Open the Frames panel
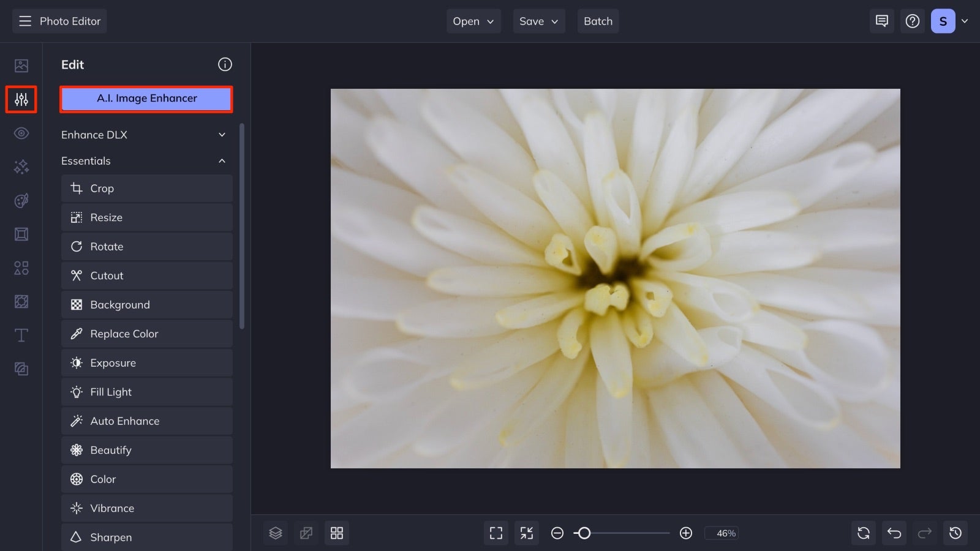The height and width of the screenshot is (551, 980). pos(21,234)
